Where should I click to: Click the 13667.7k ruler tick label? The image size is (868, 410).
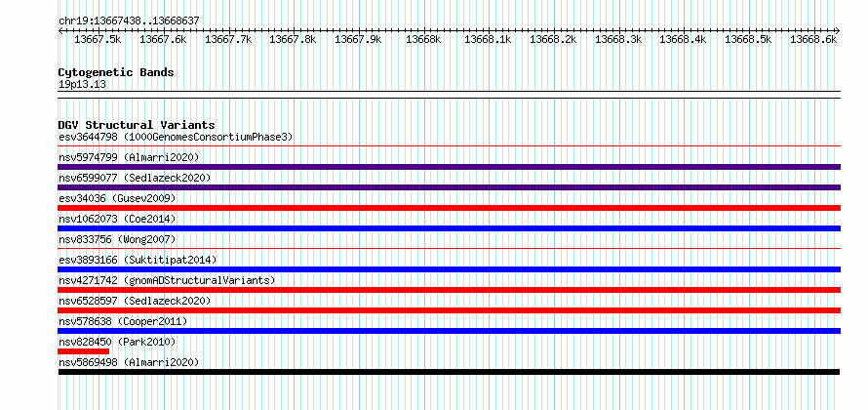pos(228,39)
